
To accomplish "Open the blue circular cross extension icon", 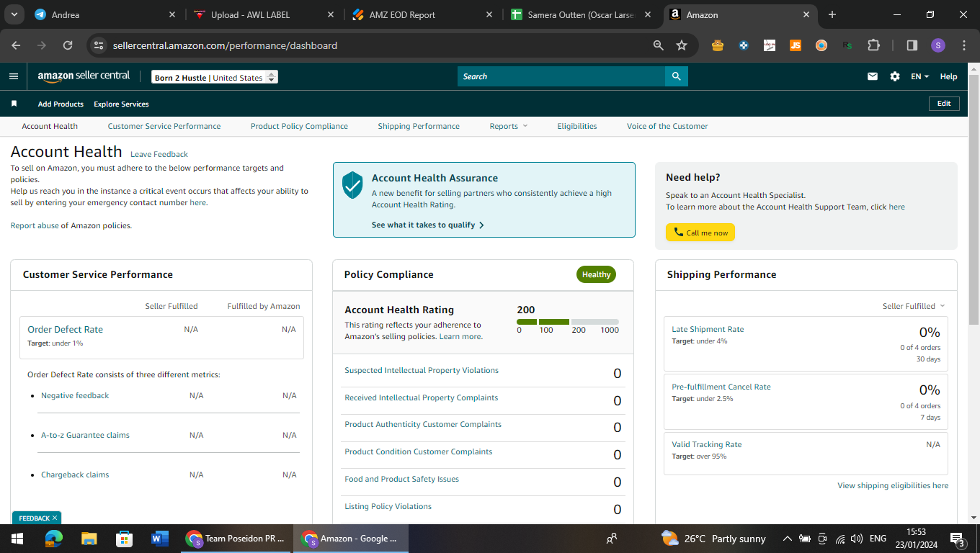I will 744,45.
